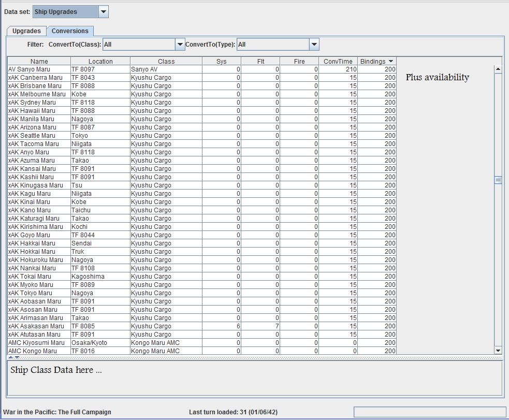The height and width of the screenshot is (420, 509).
Task: Select the AV Sanyo Maru row
Action: pos(201,69)
